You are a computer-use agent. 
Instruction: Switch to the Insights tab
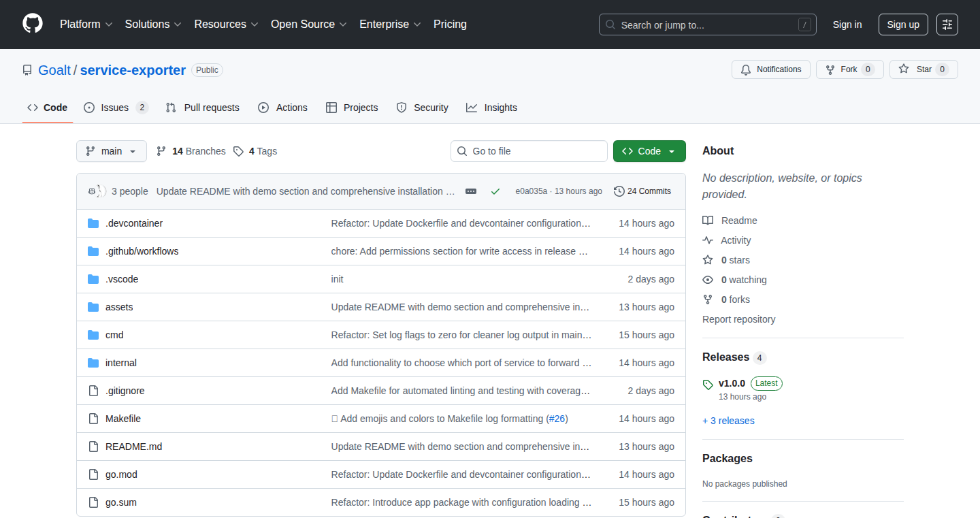coord(491,108)
